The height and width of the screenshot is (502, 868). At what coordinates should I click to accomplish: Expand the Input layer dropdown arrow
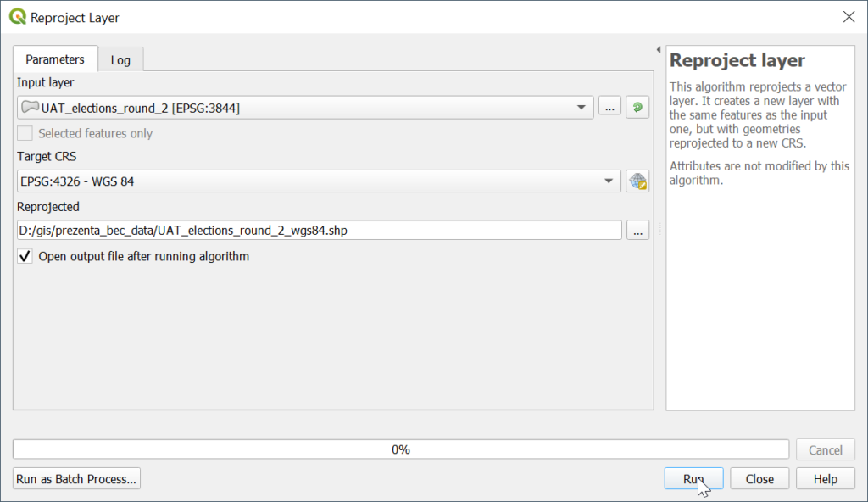click(x=581, y=108)
